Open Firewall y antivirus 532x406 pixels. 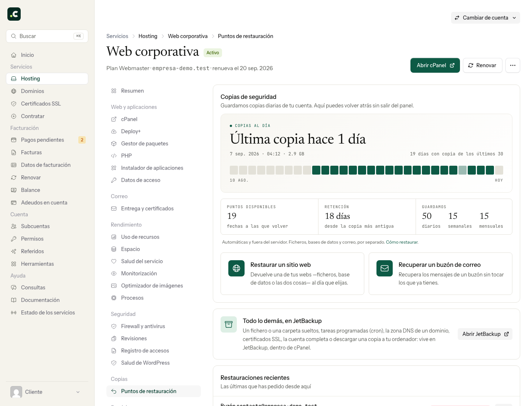tap(154, 326)
